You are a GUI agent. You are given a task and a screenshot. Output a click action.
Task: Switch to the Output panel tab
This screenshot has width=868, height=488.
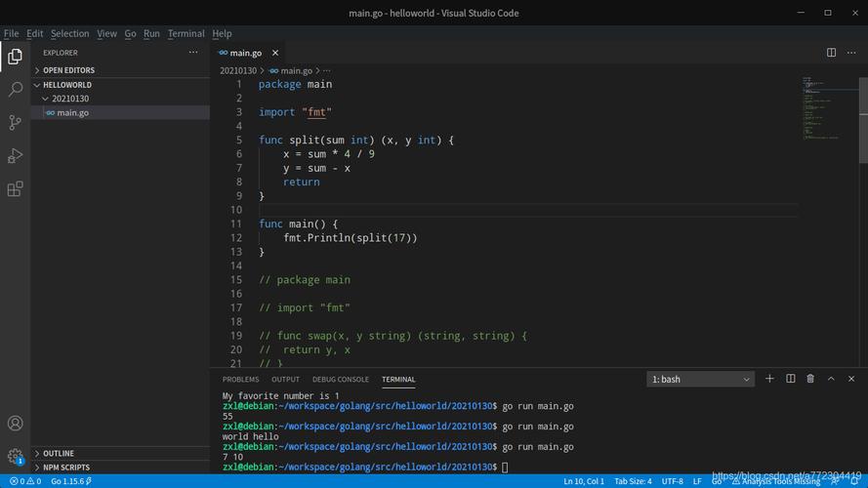coord(285,379)
